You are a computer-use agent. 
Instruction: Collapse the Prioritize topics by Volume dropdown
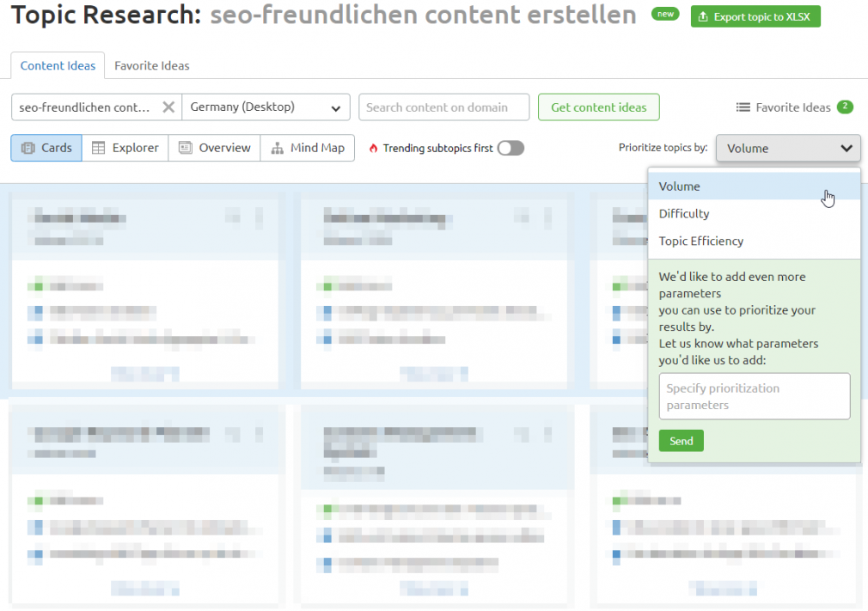788,148
